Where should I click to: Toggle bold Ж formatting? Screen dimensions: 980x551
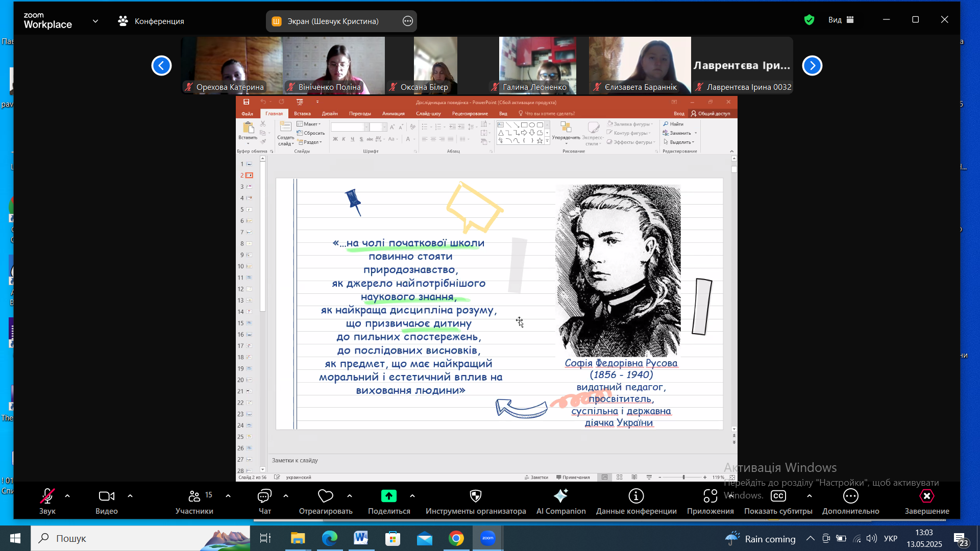pos(335,139)
